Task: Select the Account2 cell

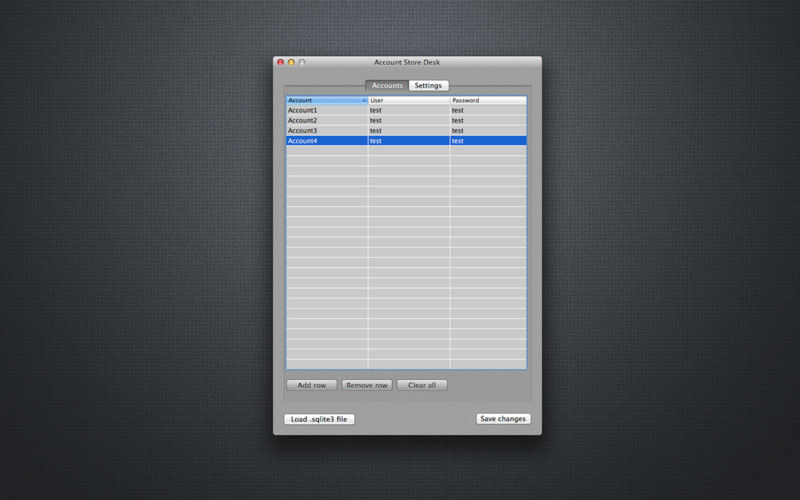Action: click(327, 120)
